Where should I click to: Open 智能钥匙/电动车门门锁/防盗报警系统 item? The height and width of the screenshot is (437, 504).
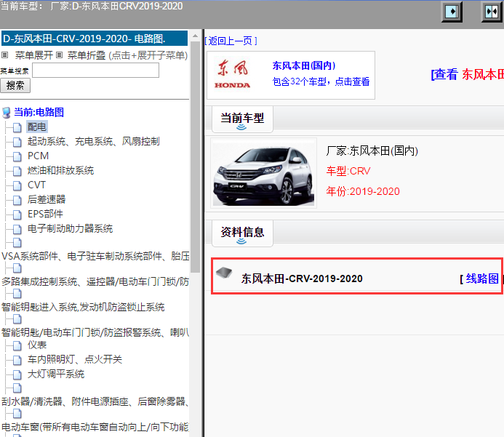[95, 332]
